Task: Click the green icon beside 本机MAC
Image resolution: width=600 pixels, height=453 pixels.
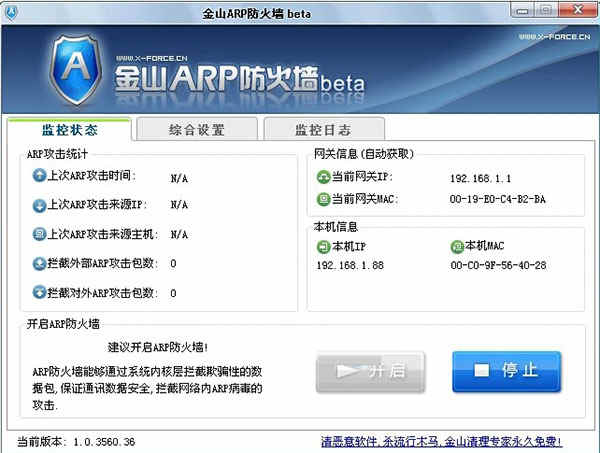Action: (x=457, y=247)
